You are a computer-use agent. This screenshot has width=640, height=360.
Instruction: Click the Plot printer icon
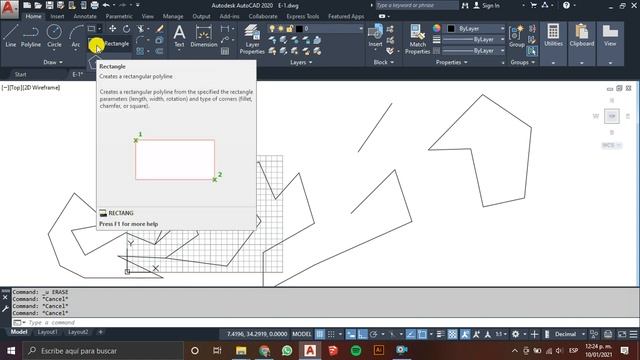click(94, 5)
